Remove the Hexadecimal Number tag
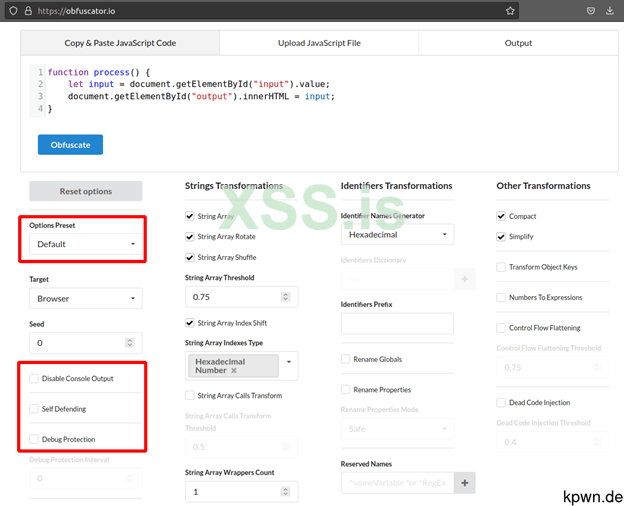This screenshot has height=506, width=624. (234, 371)
